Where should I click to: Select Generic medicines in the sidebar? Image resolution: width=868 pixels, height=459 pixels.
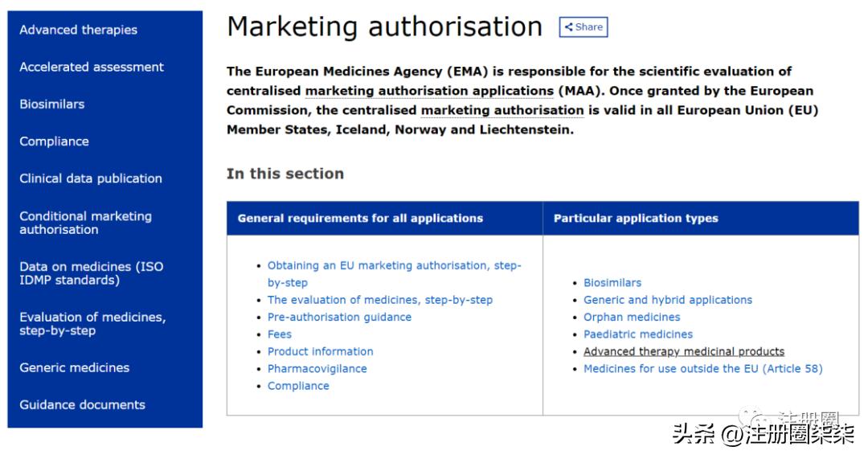point(74,367)
